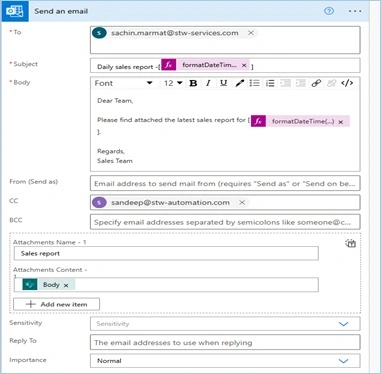Click the switch to array input icon
Viewport: 381px width, 374px height.
click(350, 243)
